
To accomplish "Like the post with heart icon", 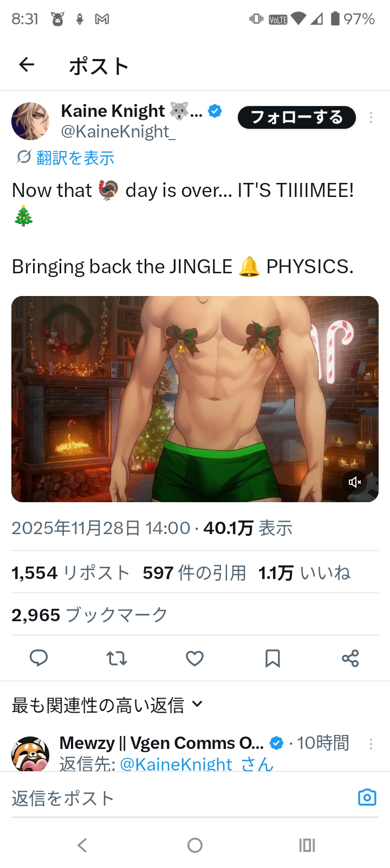I will tap(194, 658).
